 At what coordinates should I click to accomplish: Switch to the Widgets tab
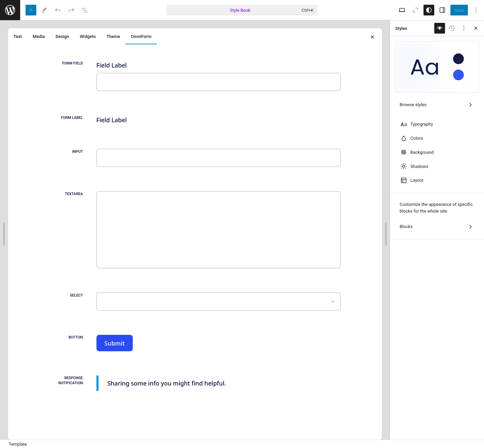[87, 37]
